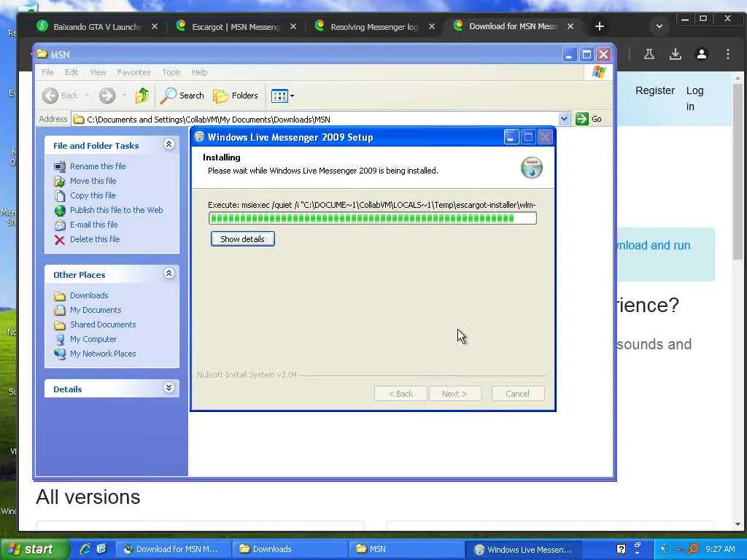Screen dimensions: 747x560
Task: Open My Network Places link
Action: 103,354
